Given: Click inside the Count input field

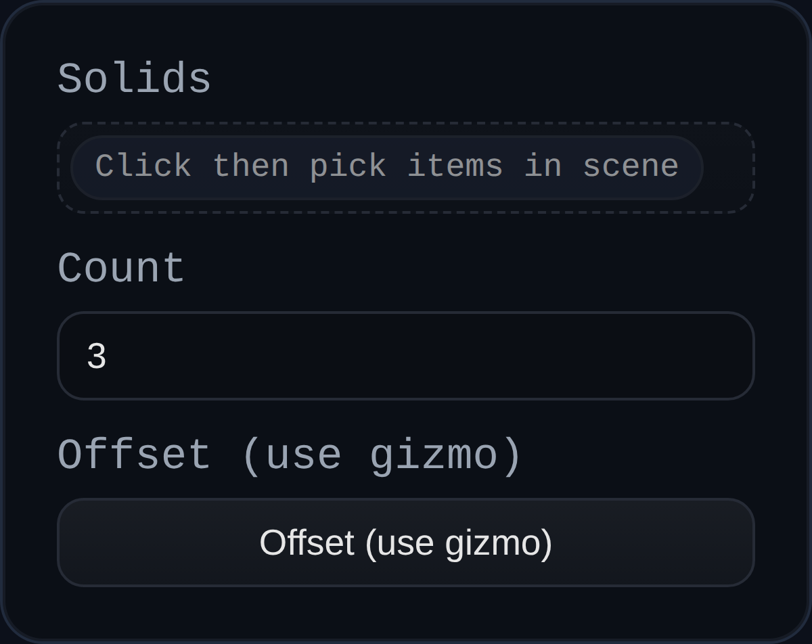Looking at the screenshot, I should (x=406, y=355).
